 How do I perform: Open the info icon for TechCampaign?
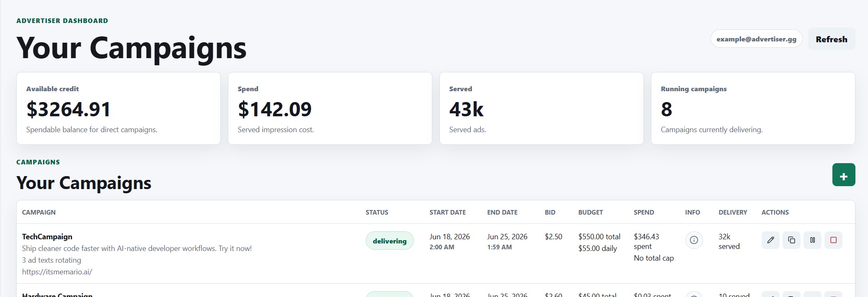pos(694,240)
